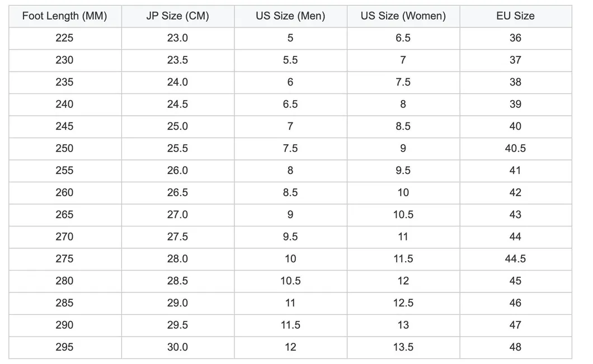This screenshot has width=593, height=364.
Task: Click US women's size 10.5 cell
Action: click(x=403, y=215)
